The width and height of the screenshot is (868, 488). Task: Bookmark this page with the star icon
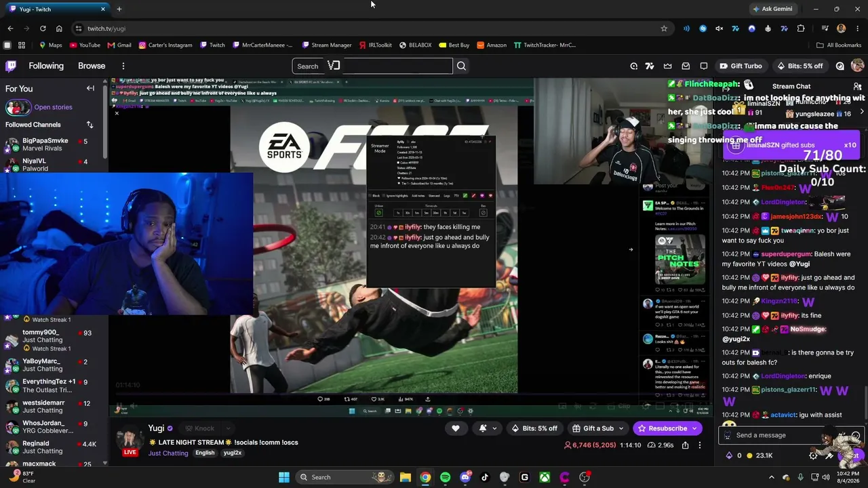(x=664, y=28)
